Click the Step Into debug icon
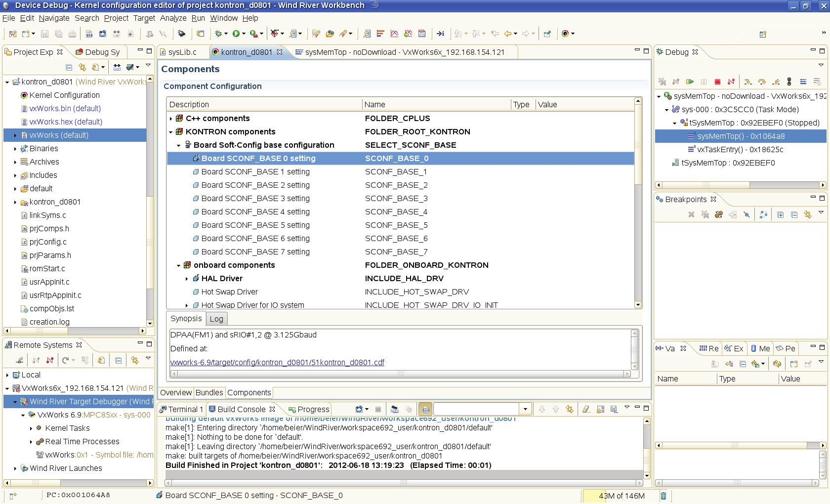Screen dimensions: 830x504 coord(748,82)
